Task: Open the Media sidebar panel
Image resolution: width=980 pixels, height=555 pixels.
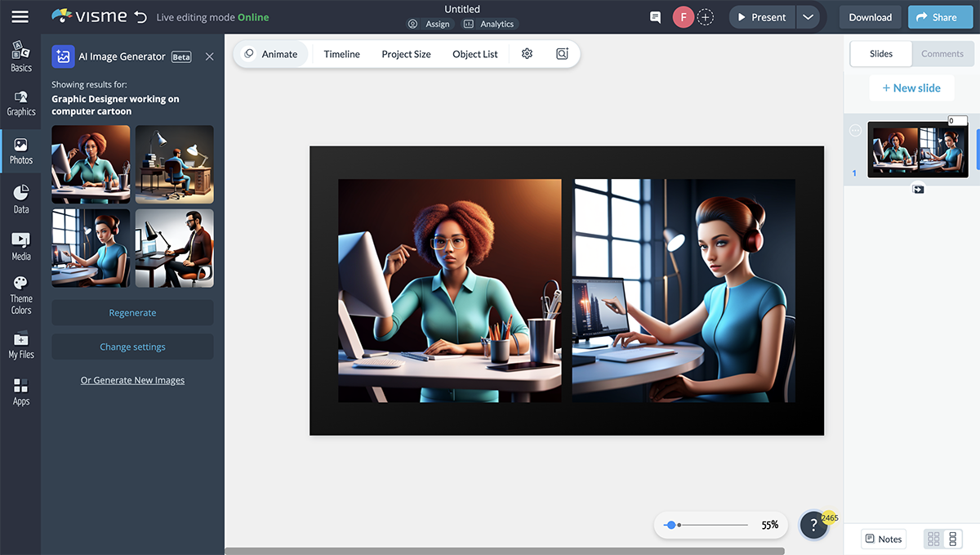Action: pos(21,247)
